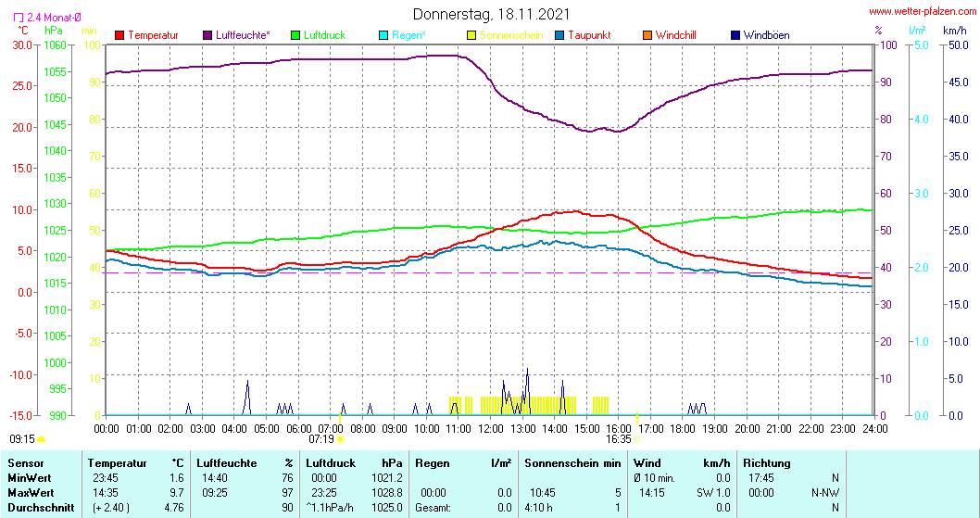Pick the blue Taupunkt legend swatch
This screenshot has width=980, height=518.
point(559,35)
